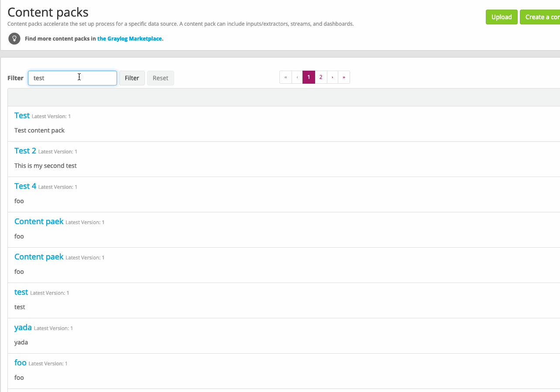Select pagination page 1
Image resolution: width=560 pixels, height=392 pixels.
(x=309, y=77)
